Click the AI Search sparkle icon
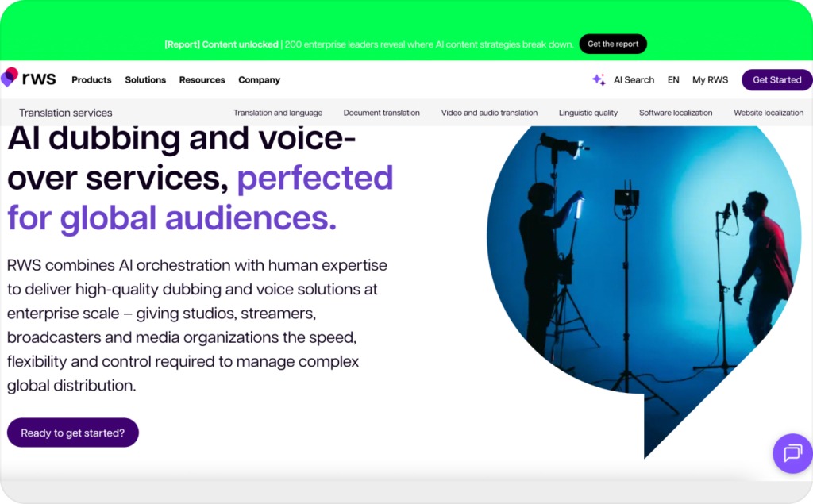The height and width of the screenshot is (504, 813). 599,80
